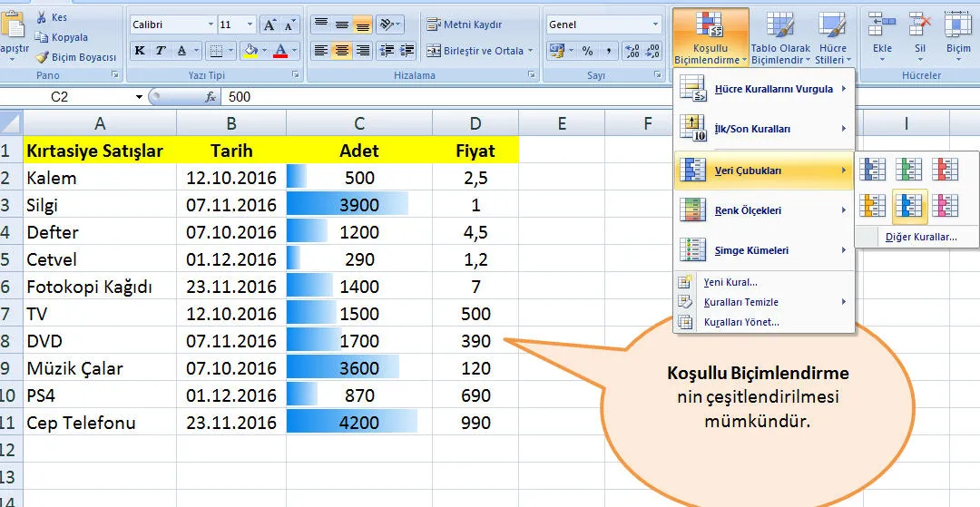Open the Calibri font name dropdown

click(211, 24)
